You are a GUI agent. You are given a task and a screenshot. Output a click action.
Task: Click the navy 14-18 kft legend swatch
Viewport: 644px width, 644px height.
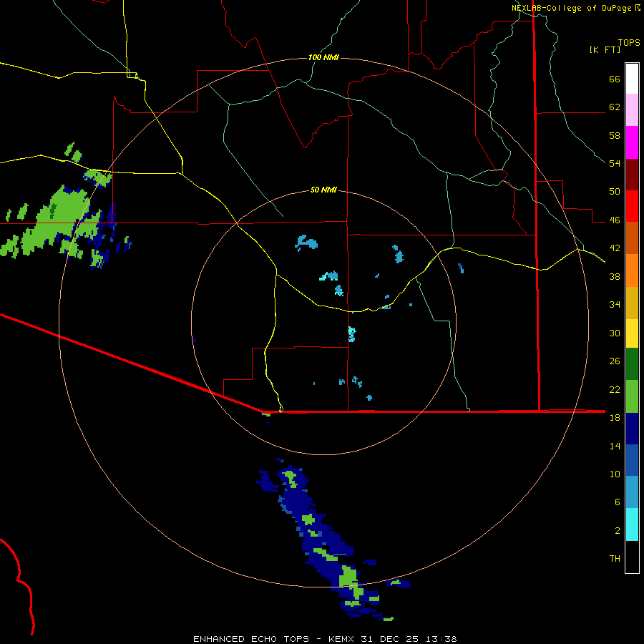click(632, 429)
